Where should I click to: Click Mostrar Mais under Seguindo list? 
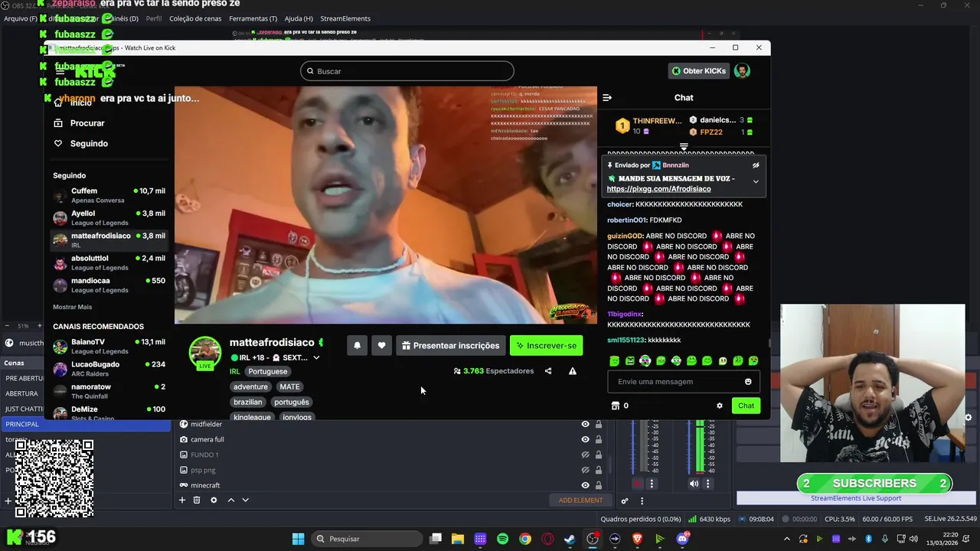(x=72, y=307)
